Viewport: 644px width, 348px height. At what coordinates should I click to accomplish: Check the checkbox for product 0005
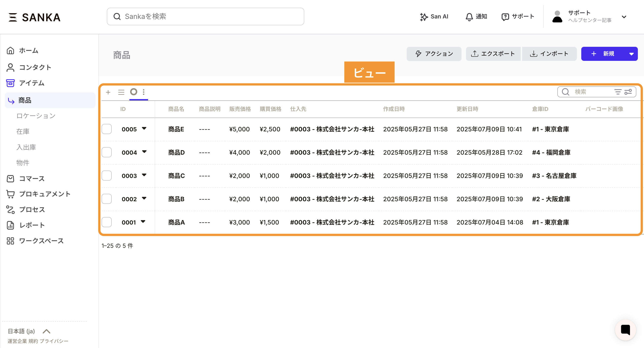point(107,129)
